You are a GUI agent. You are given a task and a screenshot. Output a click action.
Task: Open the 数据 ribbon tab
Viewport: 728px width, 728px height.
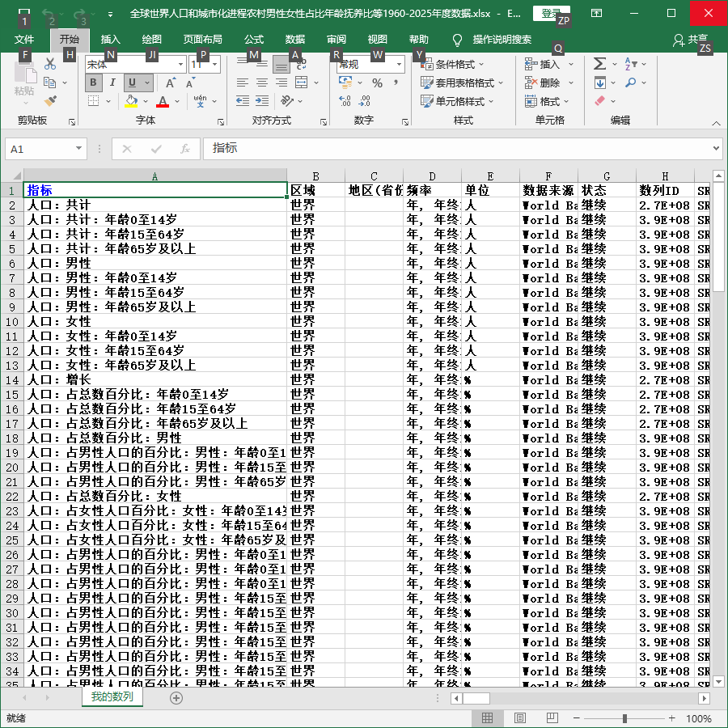coord(294,40)
